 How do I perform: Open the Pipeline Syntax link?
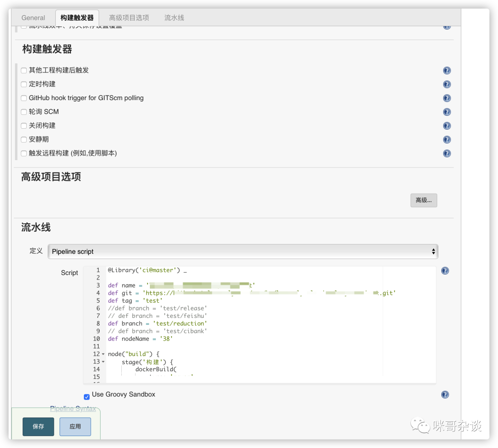click(x=73, y=409)
